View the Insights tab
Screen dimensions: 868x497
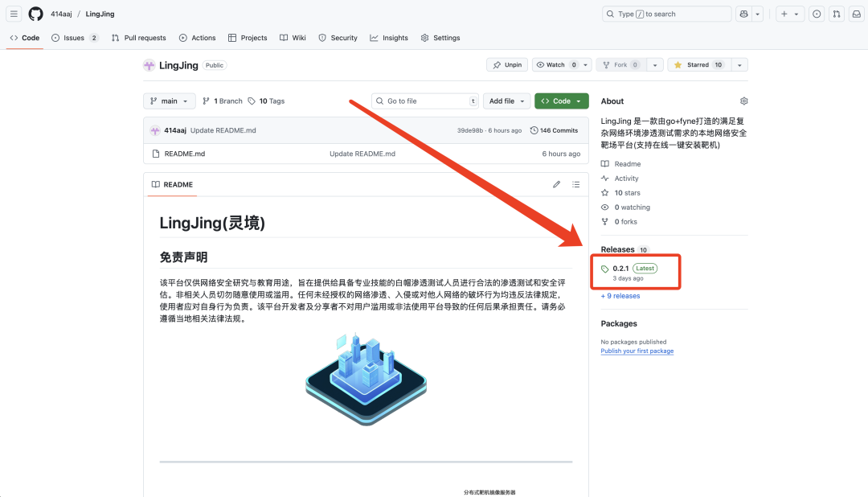coord(389,38)
